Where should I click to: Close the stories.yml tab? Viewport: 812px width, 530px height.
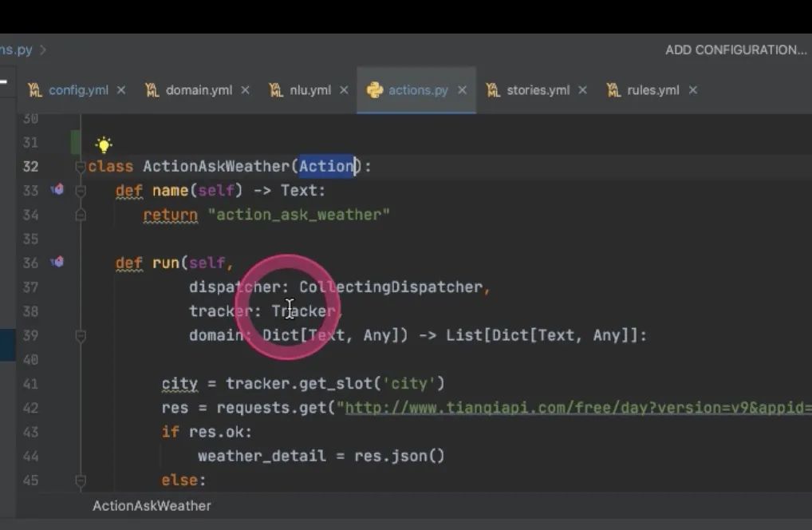(582, 90)
